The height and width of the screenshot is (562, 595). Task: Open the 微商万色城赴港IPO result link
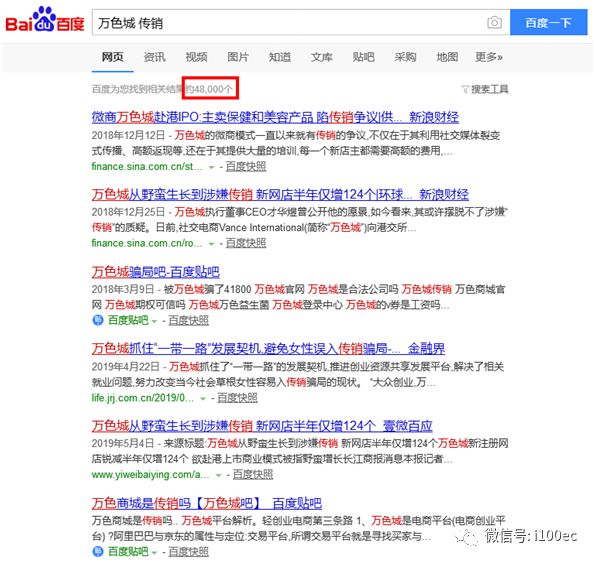(275, 117)
